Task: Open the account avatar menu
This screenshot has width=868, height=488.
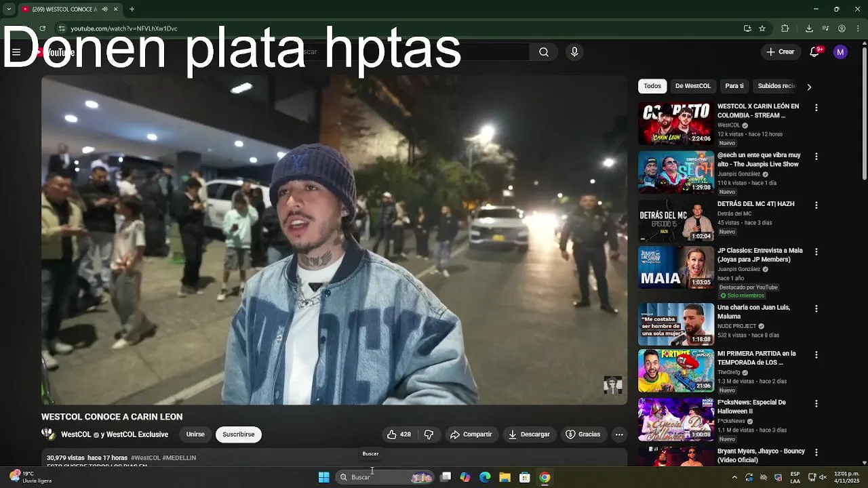Action: 840,52
